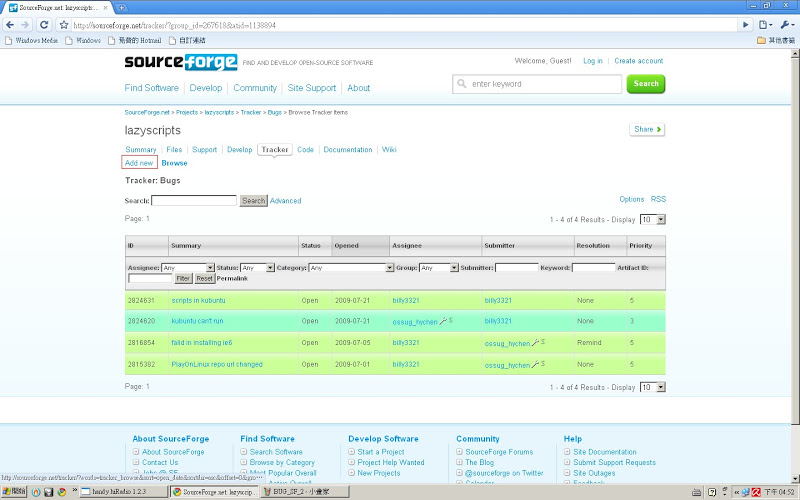
Task: Click in the Submitter filter field
Action: click(x=516, y=267)
